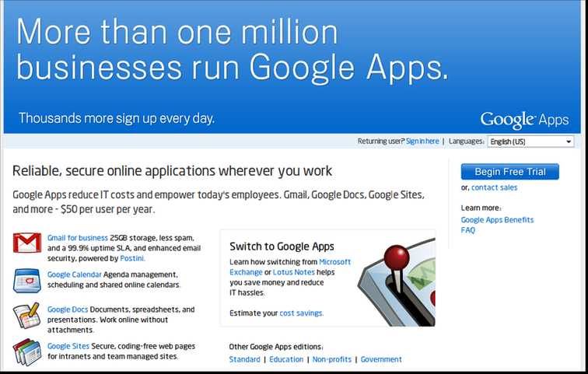Click the Gmail envelope icon

click(x=27, y=243)
